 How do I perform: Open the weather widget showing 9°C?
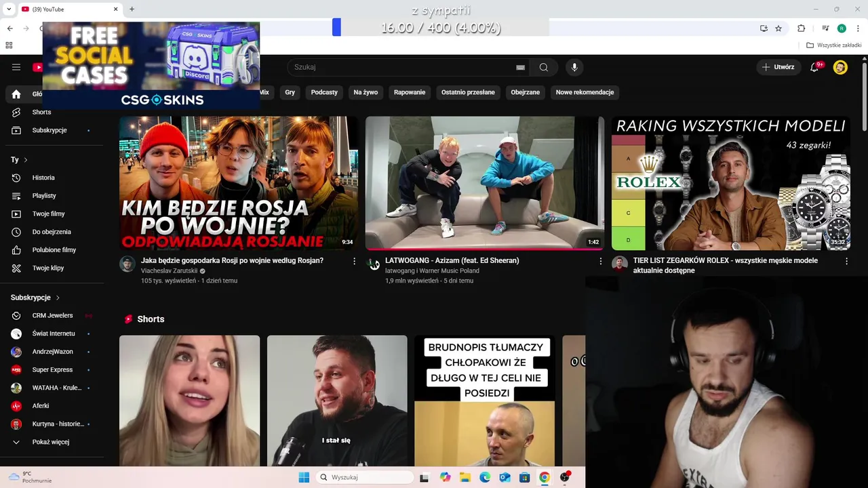[31, 477]
